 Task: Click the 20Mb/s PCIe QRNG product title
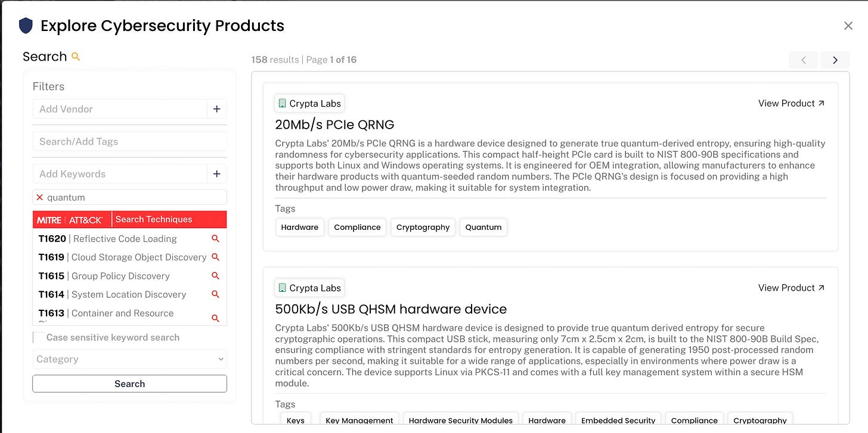click(334, 124)
